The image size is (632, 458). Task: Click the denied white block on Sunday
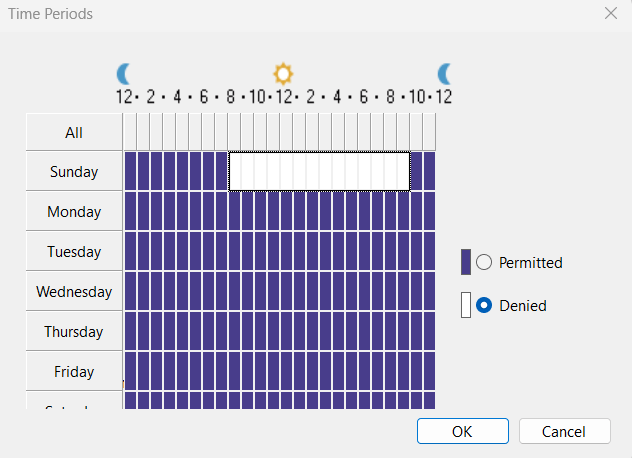click(x=319, y=171)
